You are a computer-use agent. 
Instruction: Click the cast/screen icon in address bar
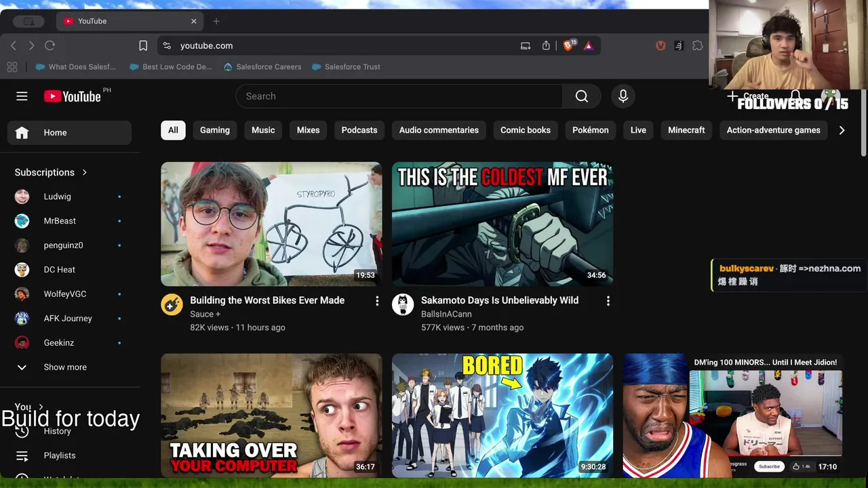coord(526,45)
